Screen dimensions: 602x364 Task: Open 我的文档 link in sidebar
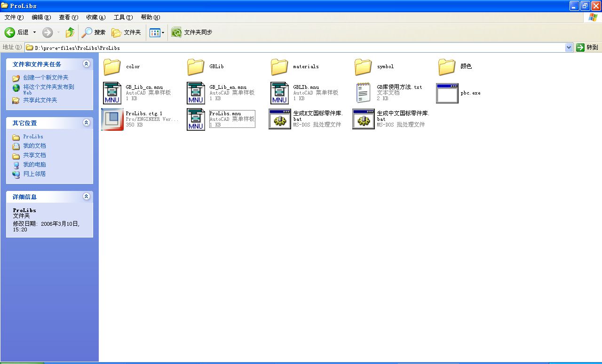(34, 146)
